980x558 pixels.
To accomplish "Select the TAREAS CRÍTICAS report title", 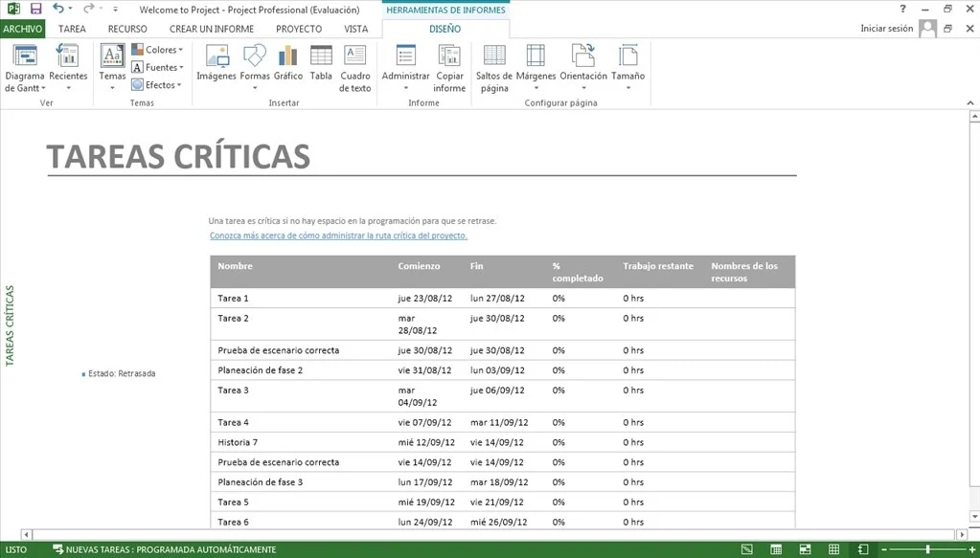I will click(178, 157).
